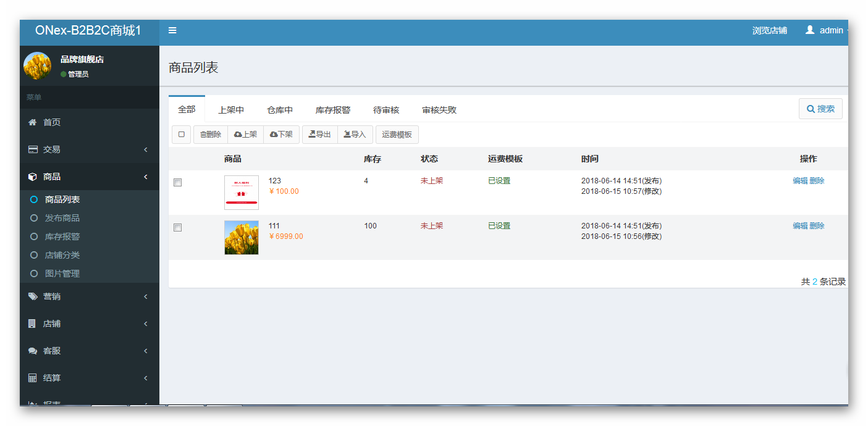Click the 导出 export button
This screenshot has height=426, width=868.
320,135
